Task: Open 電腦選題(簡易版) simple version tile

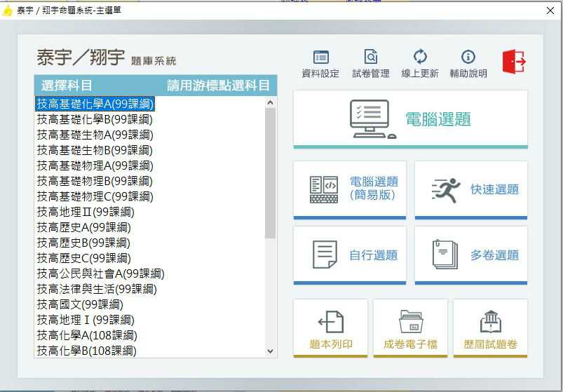Action: [350, 190]
